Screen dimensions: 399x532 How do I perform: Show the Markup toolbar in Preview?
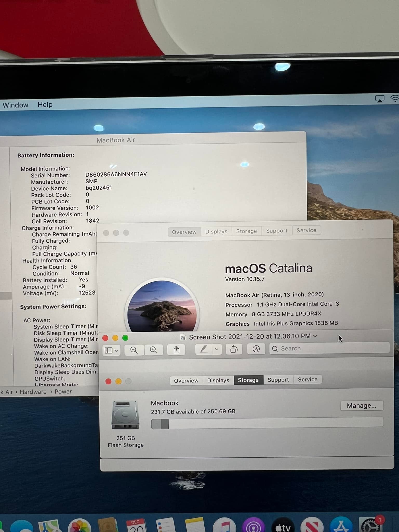point(256,349)
